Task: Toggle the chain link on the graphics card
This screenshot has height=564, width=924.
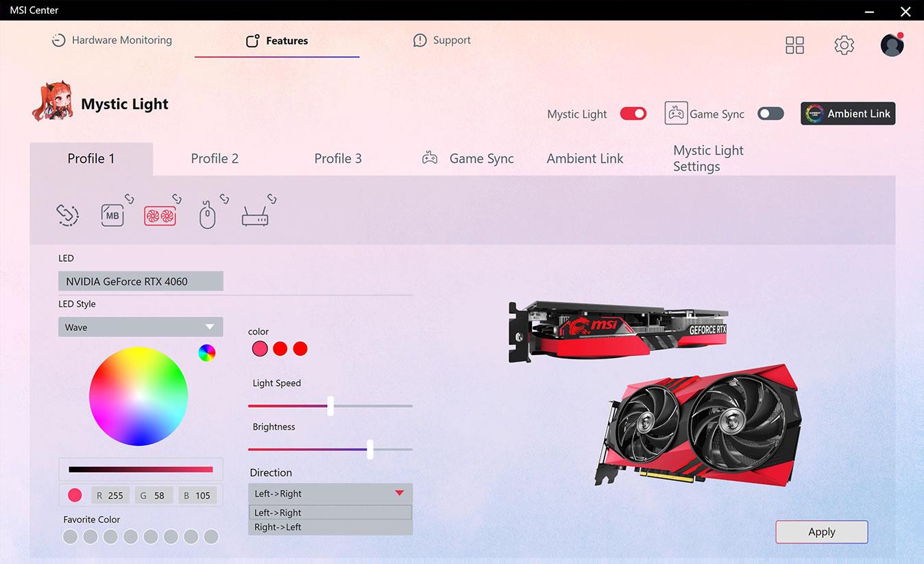Action: [x=177, y=199]
